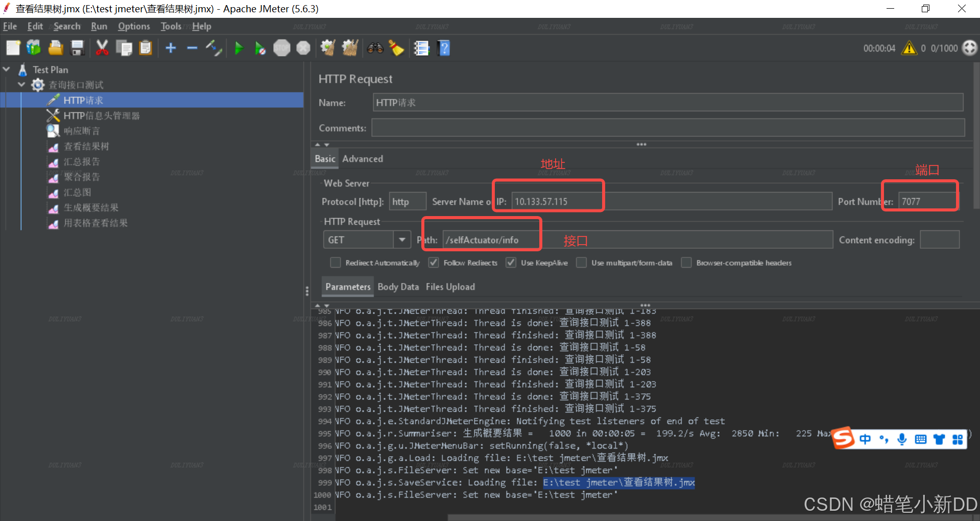Image resolution: width=980 pixels, height=521 pixels.
Task: Switch to the Advanced tab
Action: click(363, 159)
